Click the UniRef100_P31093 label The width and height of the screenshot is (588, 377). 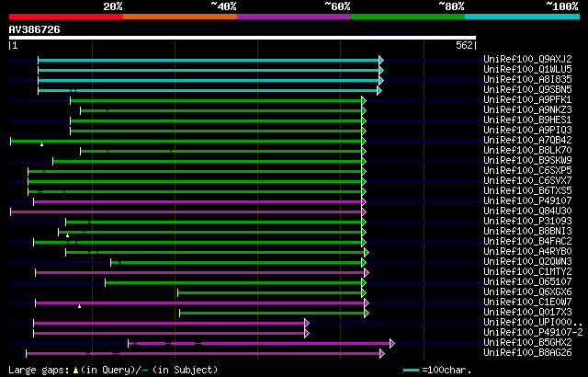(527, 222)
